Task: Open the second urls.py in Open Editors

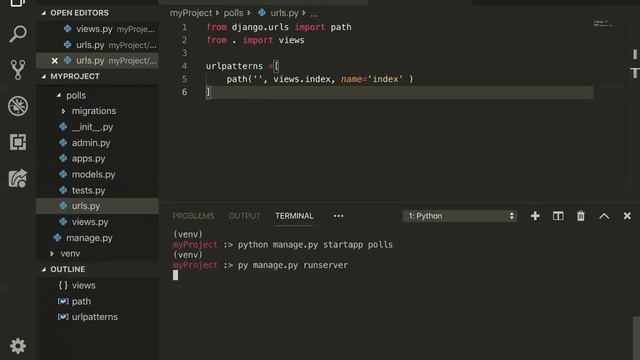Action: click(97, 45)
